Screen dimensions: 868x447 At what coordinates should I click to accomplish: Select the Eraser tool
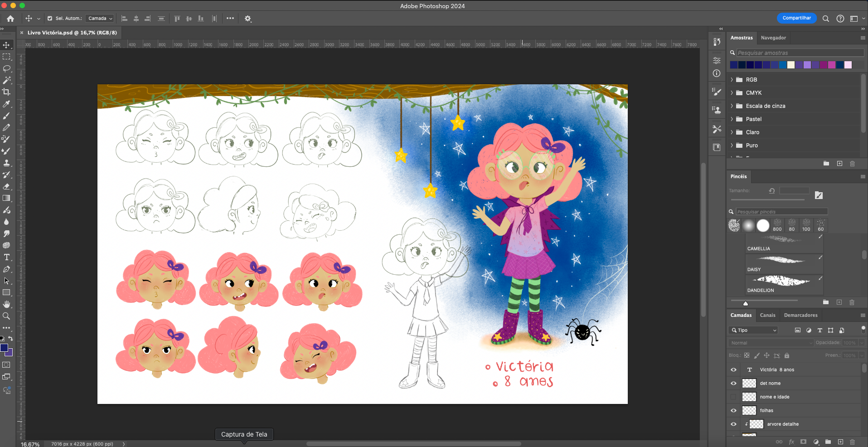pos(6,186)
